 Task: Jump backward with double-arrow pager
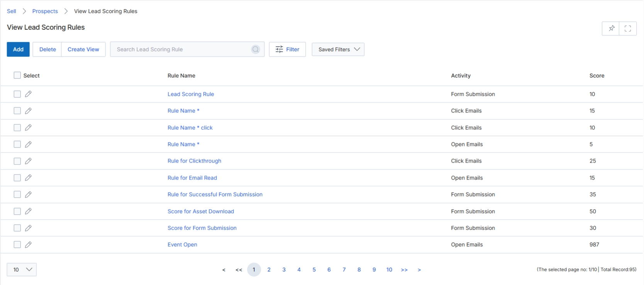[239, 270]
